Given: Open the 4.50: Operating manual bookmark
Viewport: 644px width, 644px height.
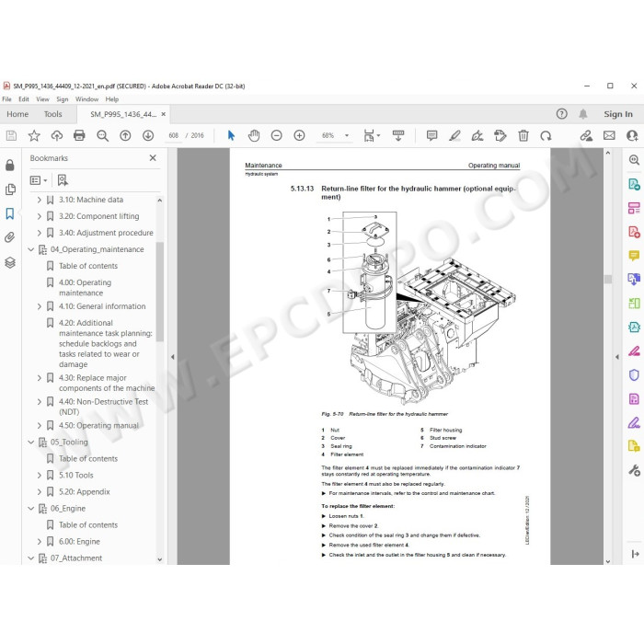Looking at the screenshot, I should pyautogui.click(x=98, y=426).
